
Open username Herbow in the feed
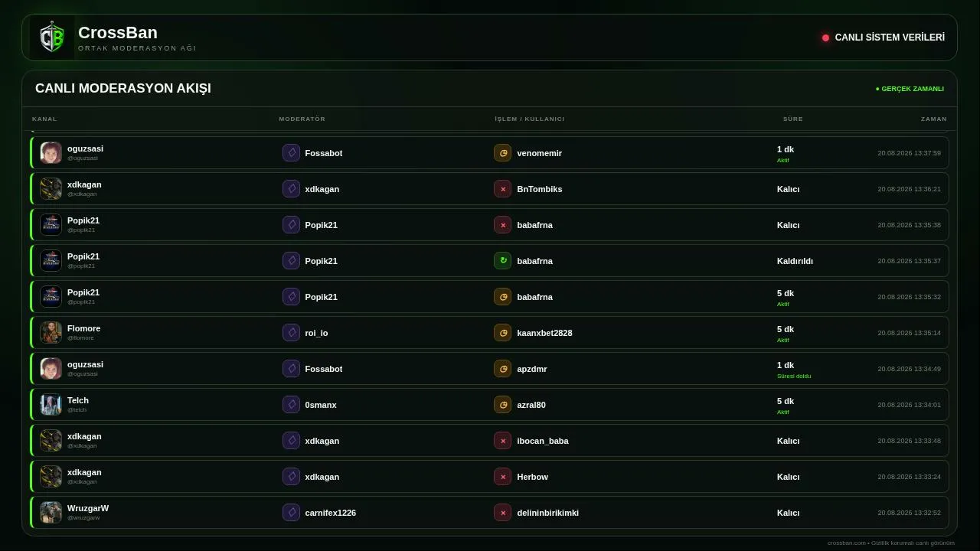pos(532,477)
